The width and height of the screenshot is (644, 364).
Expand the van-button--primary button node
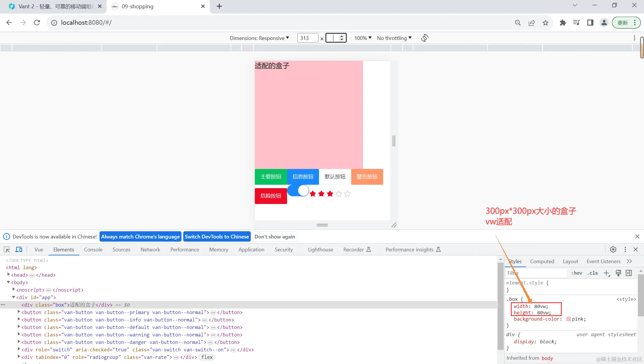tap(19, 312)
